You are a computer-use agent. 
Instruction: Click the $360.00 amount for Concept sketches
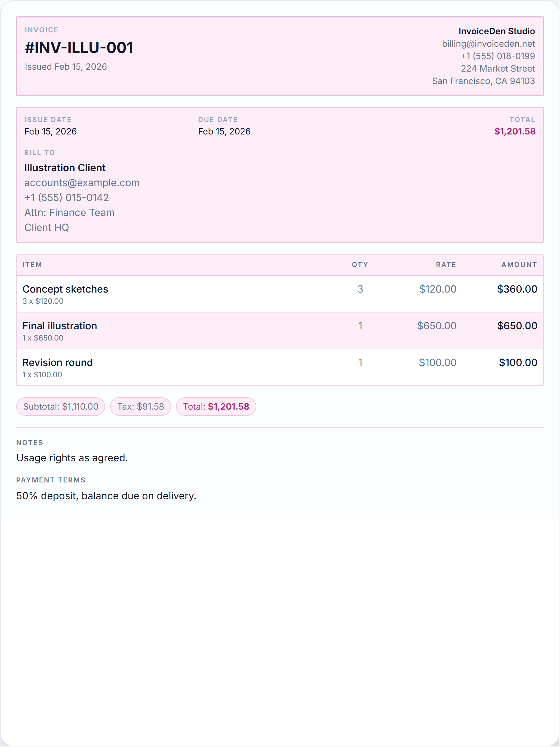coord(517,289)
